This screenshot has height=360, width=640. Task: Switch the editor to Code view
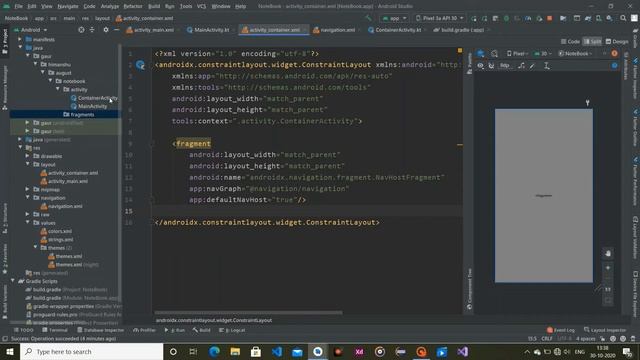point(570,42)
